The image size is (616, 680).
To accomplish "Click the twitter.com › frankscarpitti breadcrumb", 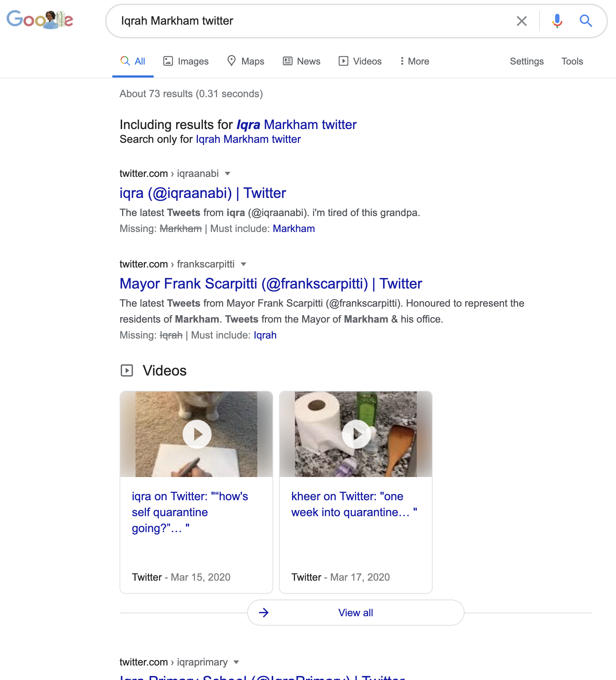I will coord(177,264).
